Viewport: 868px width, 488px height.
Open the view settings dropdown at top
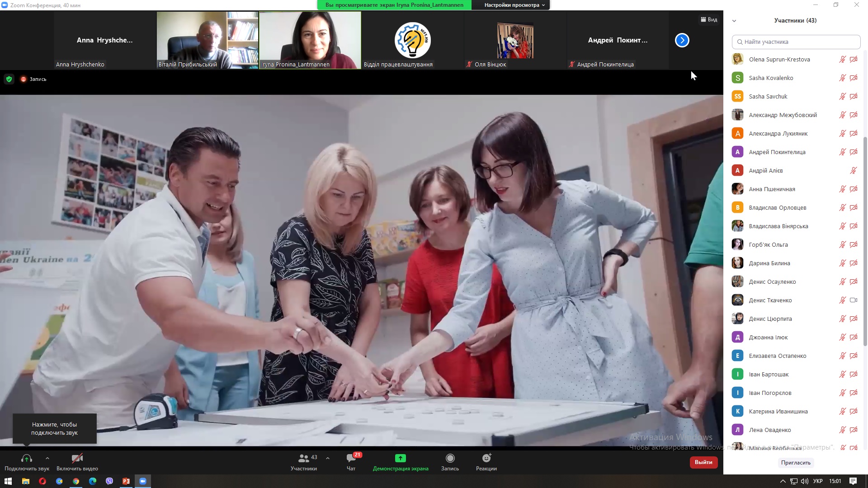[x=514, y=5]
